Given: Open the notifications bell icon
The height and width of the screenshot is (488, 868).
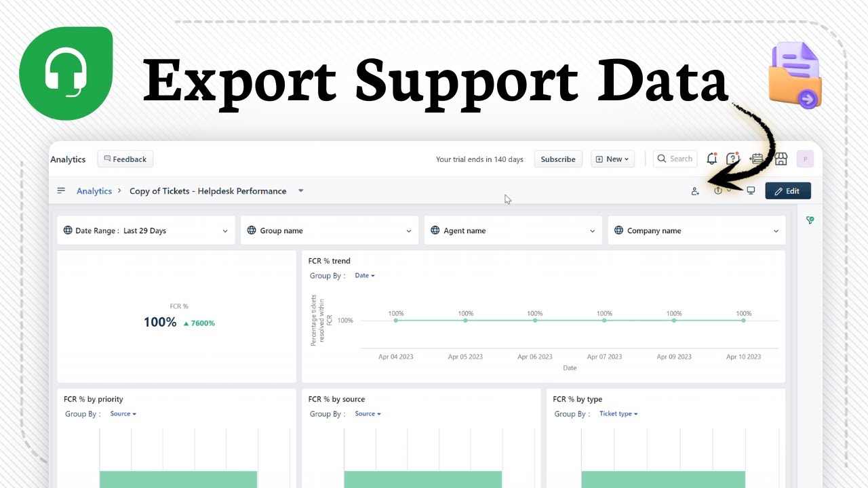Looking at the screenshot, I should point(711,159).
